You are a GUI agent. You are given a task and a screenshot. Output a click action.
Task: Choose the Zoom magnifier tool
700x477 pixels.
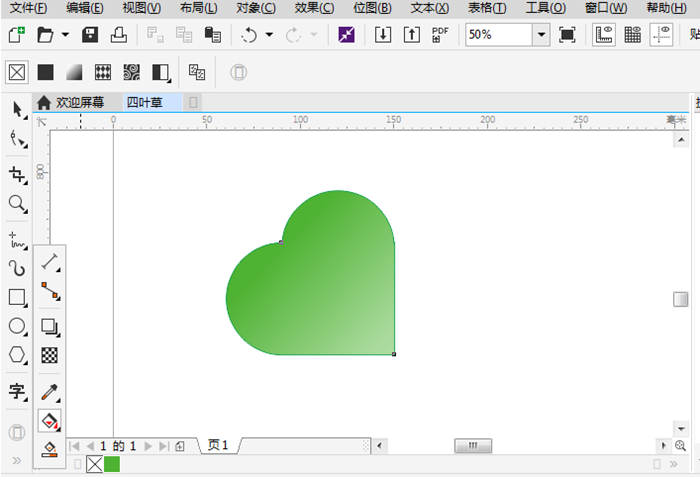(x=17, y=204)
